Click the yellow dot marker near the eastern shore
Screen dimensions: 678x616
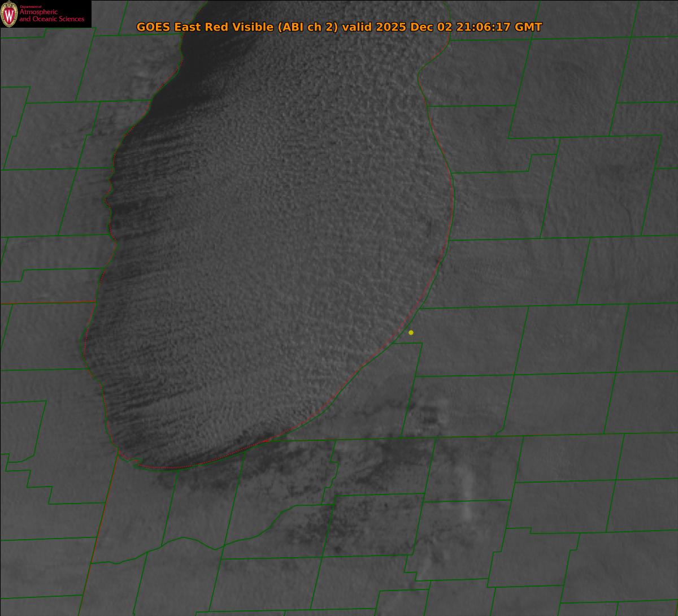(411, 332)
